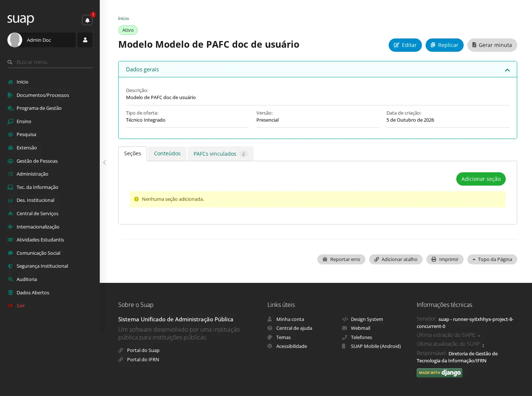Click the Administração list icon
The height and width of the screenshot is (396, 532).
(x=10, y=174)
